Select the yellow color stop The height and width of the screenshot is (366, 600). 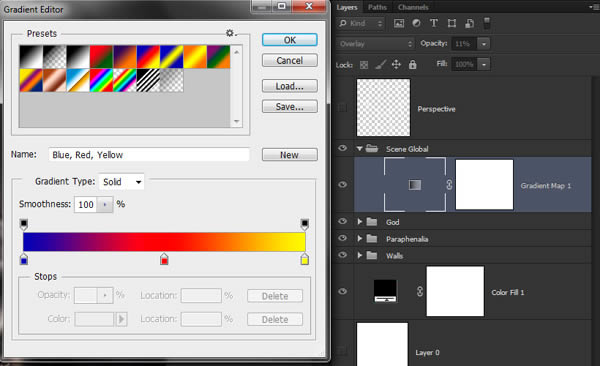305,259
